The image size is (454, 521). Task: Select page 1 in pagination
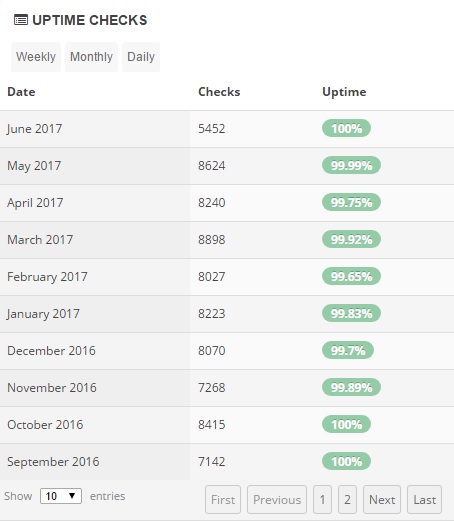coord(322,499)
